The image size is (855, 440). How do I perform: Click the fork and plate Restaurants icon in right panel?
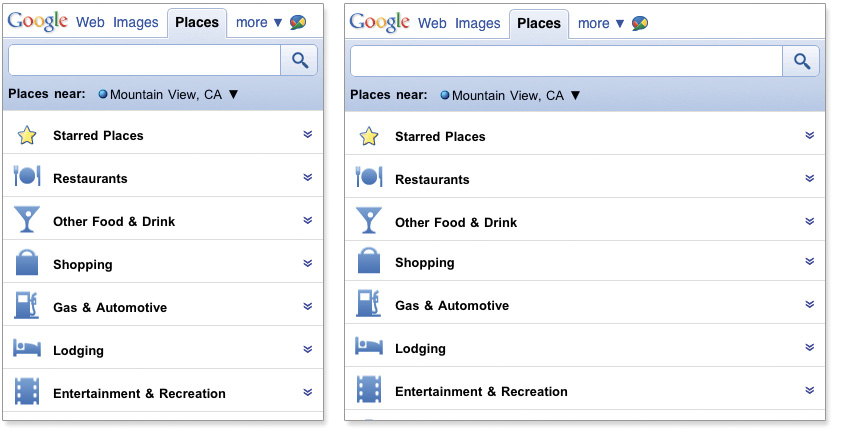point(369,177)
